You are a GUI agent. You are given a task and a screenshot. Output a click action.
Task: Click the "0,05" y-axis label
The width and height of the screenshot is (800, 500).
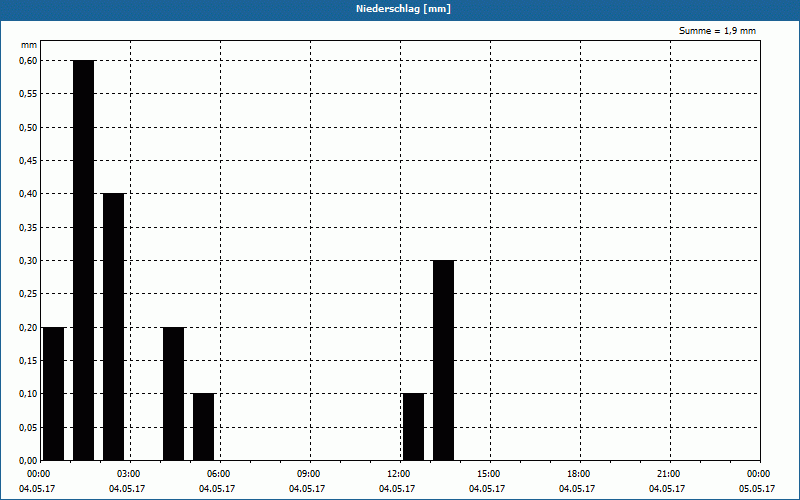28,428
